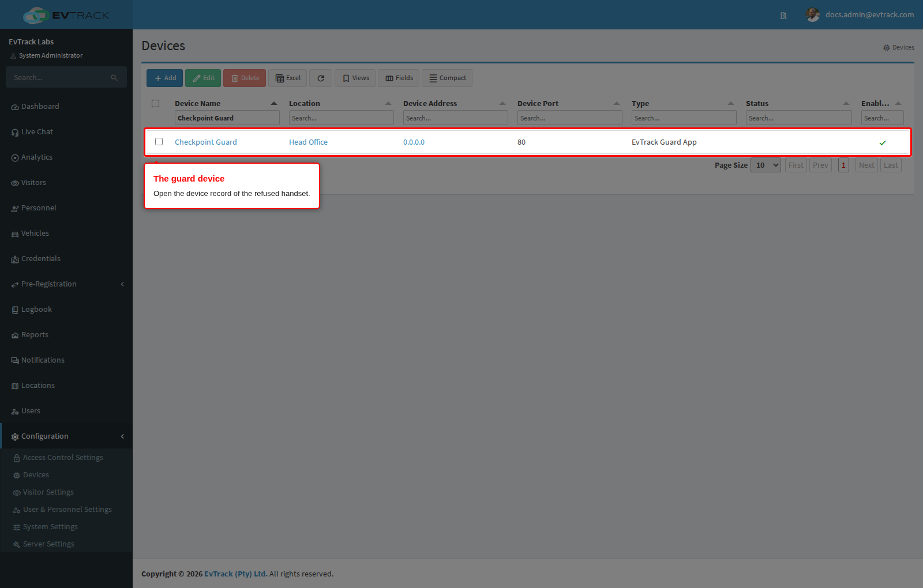Click the EvTrack logo
Image resolution: width=923 pixels, height=588 pixels.
66,15
